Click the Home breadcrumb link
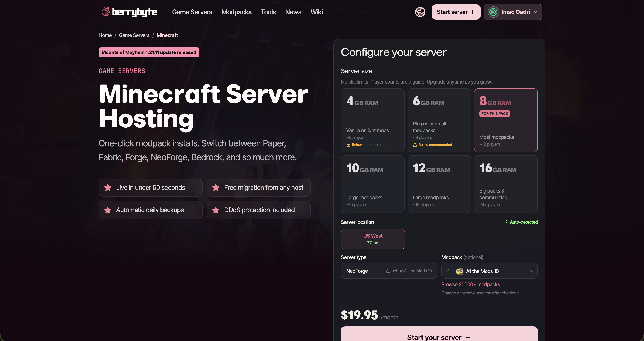 click(x=105, y=35)
